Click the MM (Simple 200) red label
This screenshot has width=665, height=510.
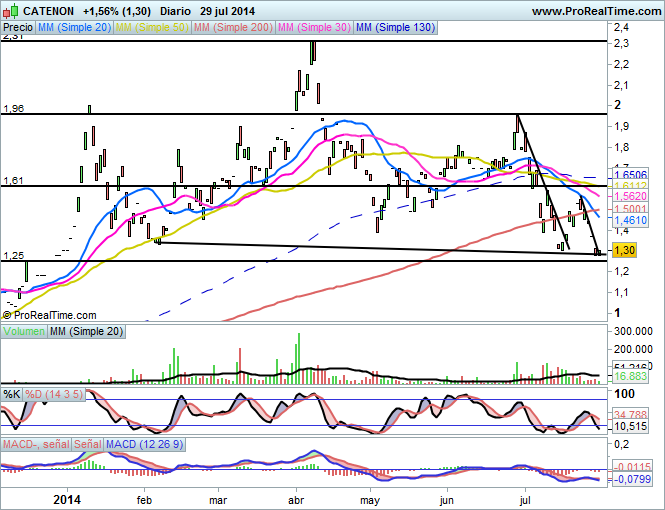(x=233, y=28)
